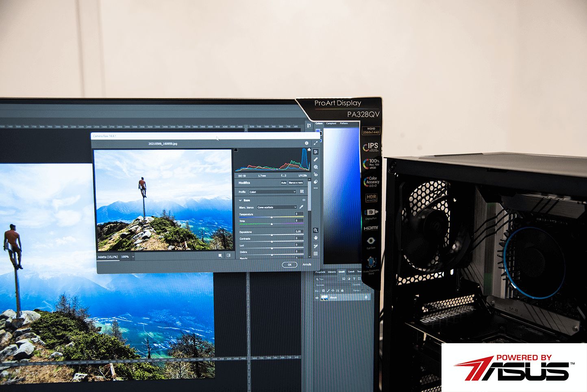The image size is (587, 392).
Task: Toggle full screen mode in Camera Raw
Action: [x=315, y=143]
